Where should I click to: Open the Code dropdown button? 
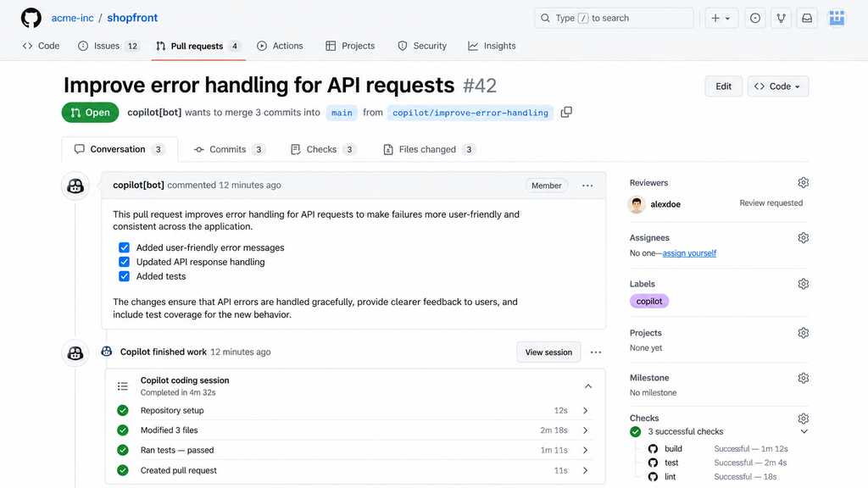click(778, 86)
